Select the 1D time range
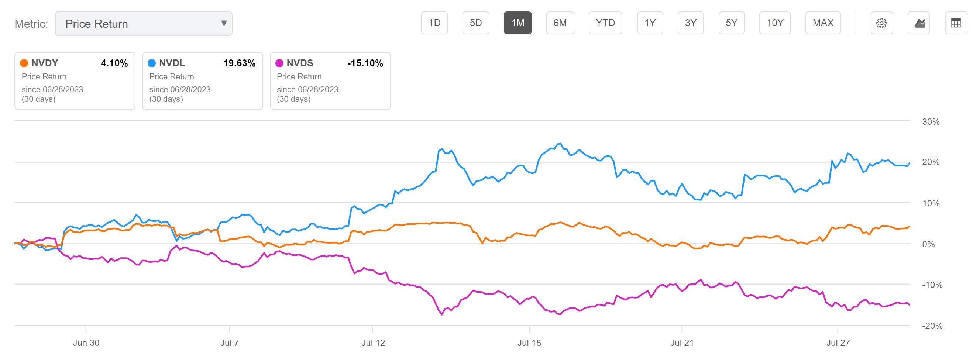980x358 pixels. 434,23
